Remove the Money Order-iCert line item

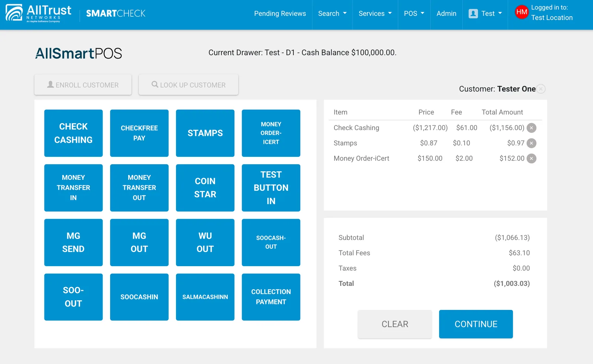coord(531,159)
